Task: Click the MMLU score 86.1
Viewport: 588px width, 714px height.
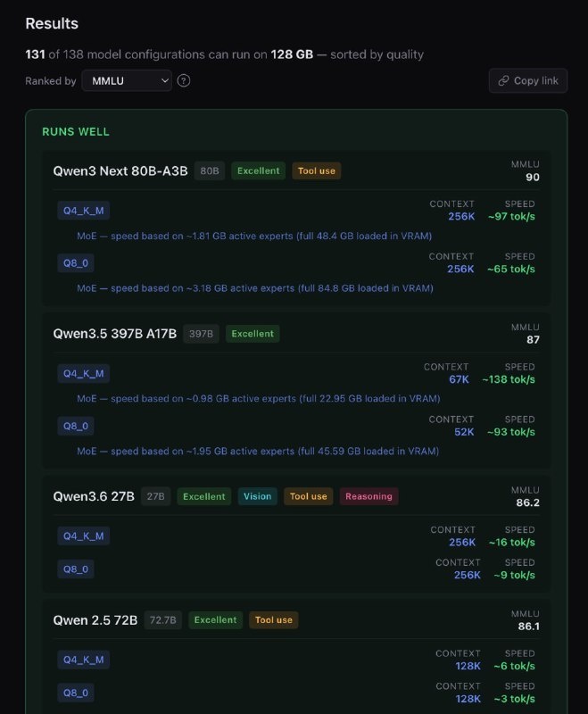Action: coord(529,627)
